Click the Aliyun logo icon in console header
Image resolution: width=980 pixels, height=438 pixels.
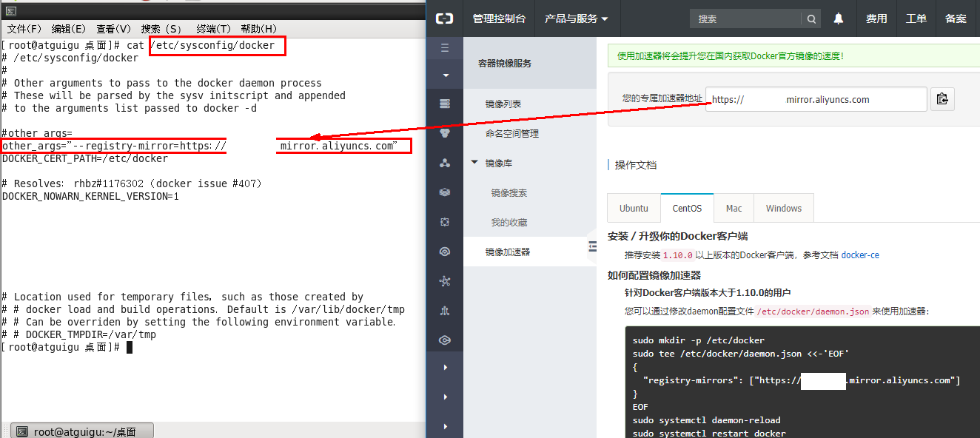click(444, 18)
